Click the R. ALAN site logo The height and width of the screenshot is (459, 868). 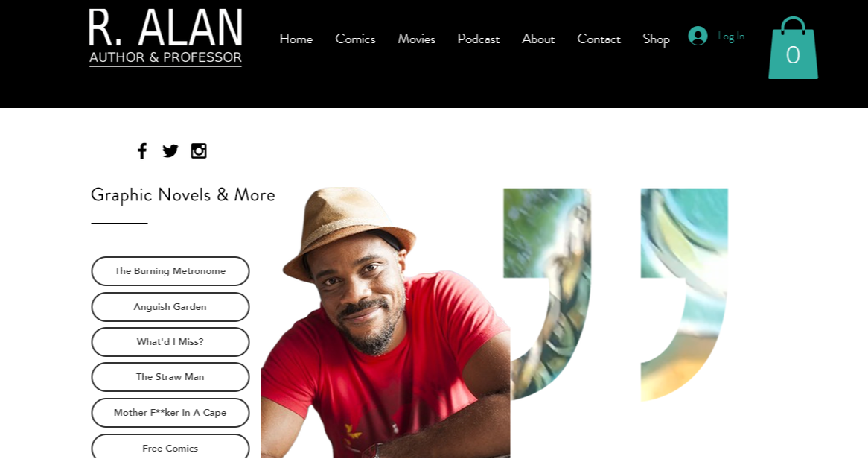(x=165, y=37)
